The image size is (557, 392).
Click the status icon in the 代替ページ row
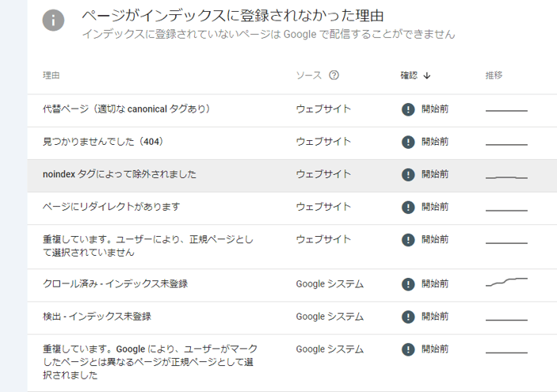pos(408,109)
